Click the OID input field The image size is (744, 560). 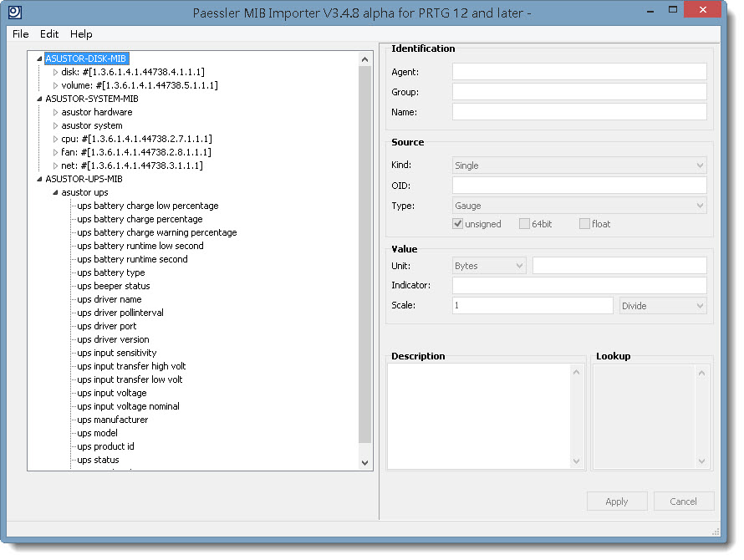579,185
